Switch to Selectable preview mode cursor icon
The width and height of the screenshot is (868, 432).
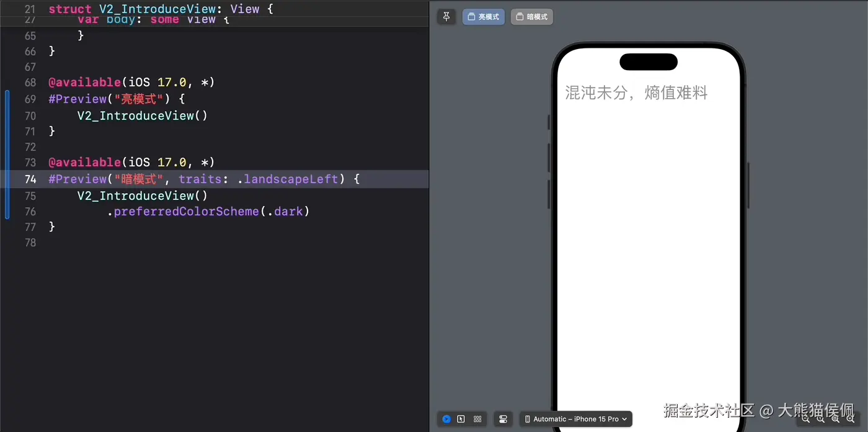[x=462, y=419]
